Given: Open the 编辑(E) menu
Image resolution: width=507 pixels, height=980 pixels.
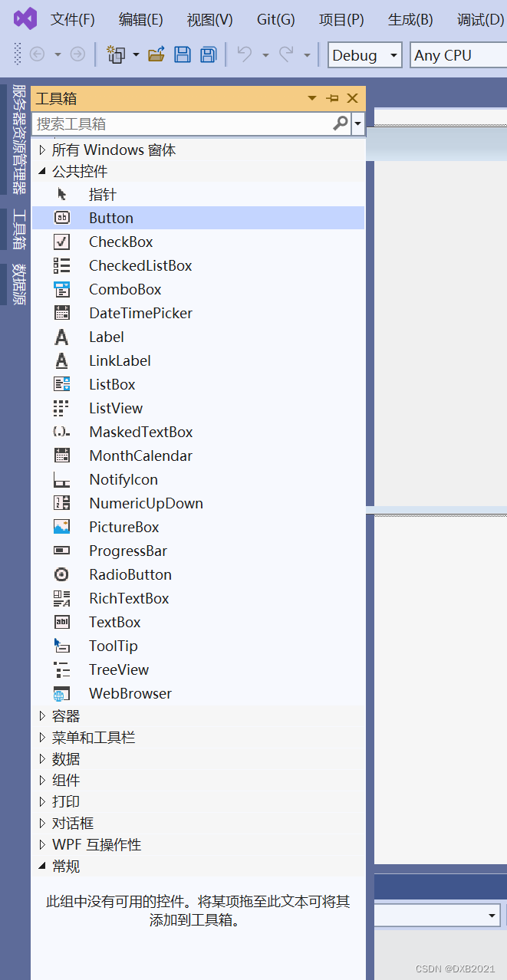Looking at the screenshot, I should tap(141, 20).
